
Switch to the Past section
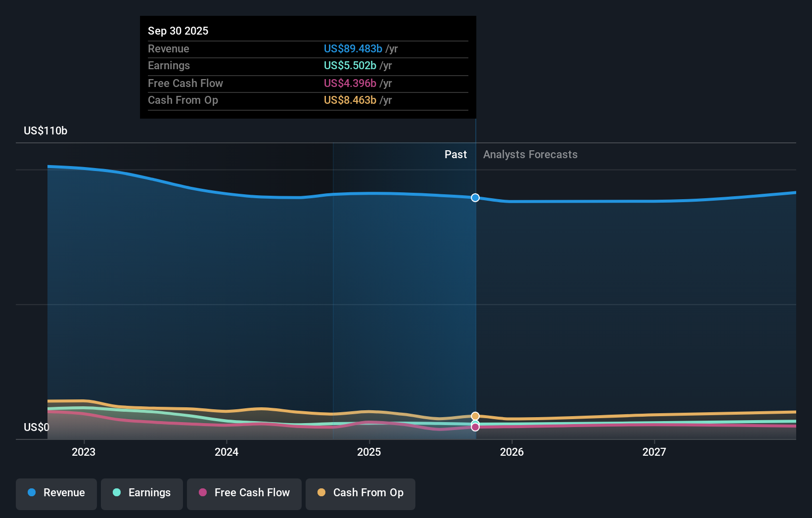click(455, 154)
